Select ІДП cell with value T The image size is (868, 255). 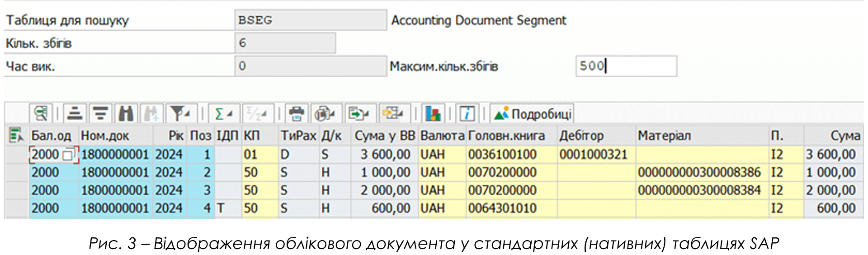click(x=227, y=208)
